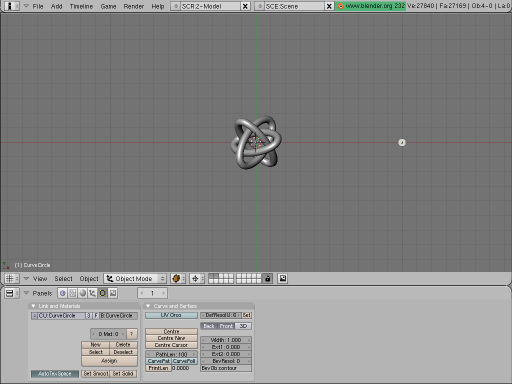Toggle the AutoTexSpace button
This screenshot has width=512, height=384.
(x=55, y=374)
